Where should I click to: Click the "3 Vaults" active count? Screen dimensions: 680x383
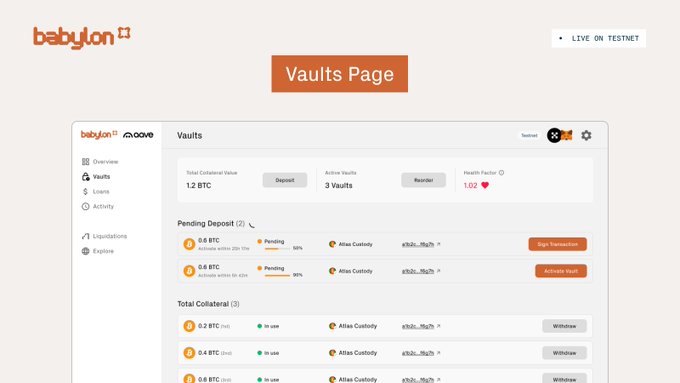click(x=339, y=186)
